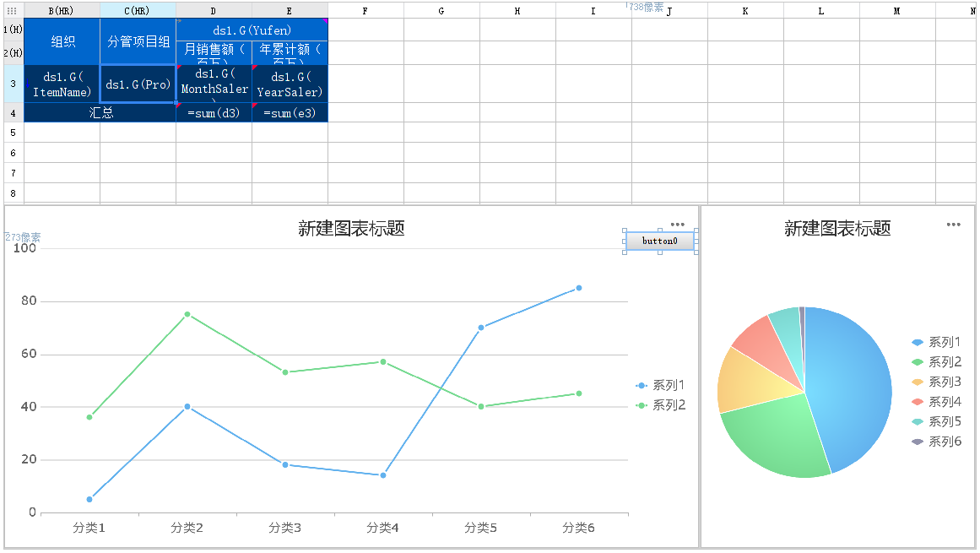
Task: Select the ds1.G(YearSaler) cell
Action: coord(290,84)
